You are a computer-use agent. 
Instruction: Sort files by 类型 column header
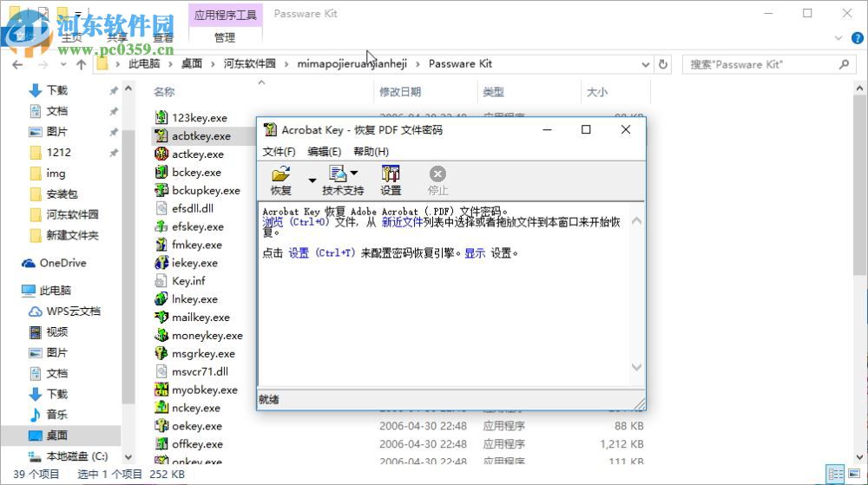tap(493, 92)
